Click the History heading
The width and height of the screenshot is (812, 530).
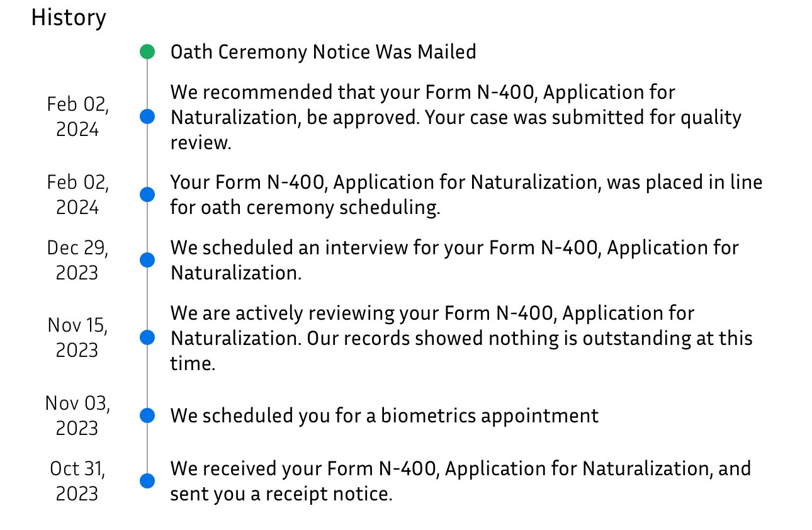pyautogui.click(x=69, y=18)
